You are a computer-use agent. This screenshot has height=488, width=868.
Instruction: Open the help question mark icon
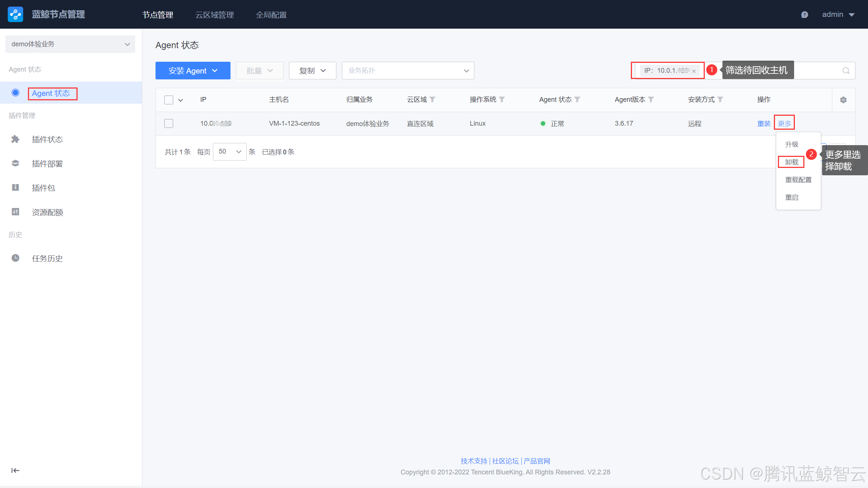(804, 15)
